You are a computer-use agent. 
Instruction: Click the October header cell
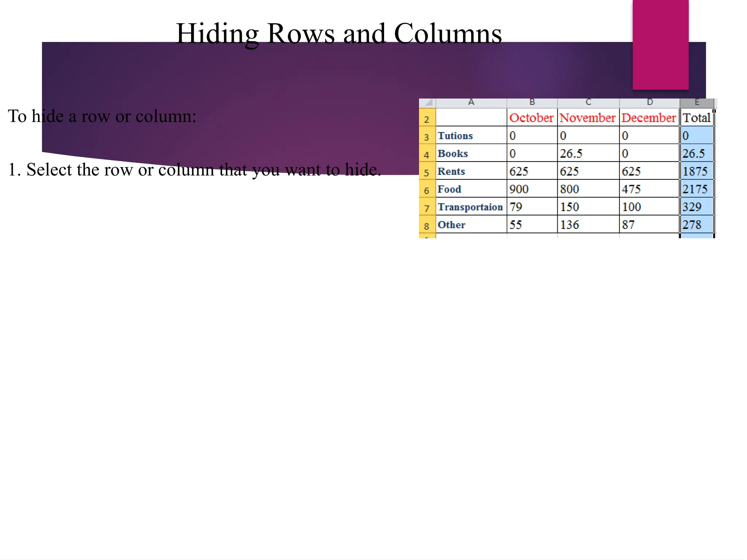531,118
